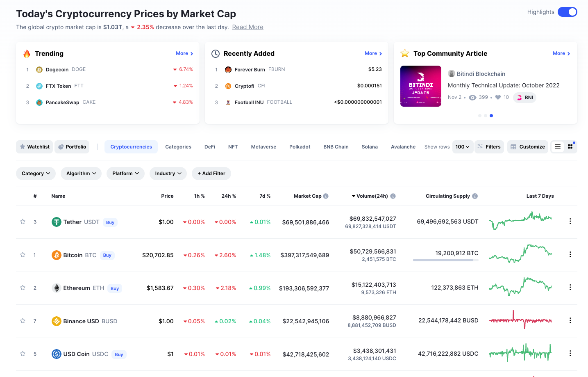The width and height of the screenshot is (588, 377).
Task: Open the three-dot menu for Tether
Action: (x=570, y=222)
